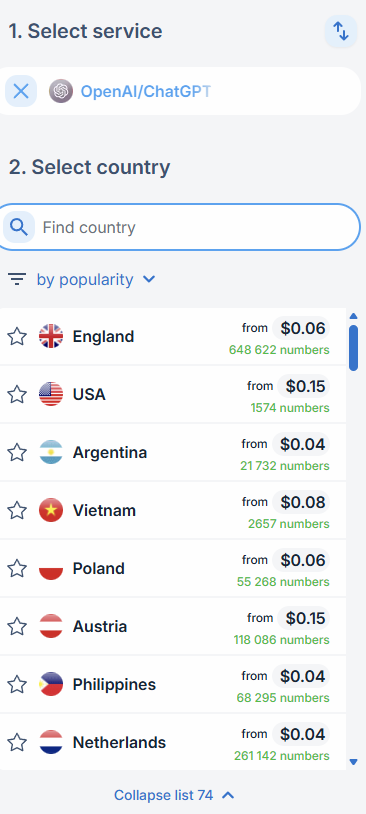The image size is (366, 814).
Task: Select Poland from the country list
Action: 173,568
